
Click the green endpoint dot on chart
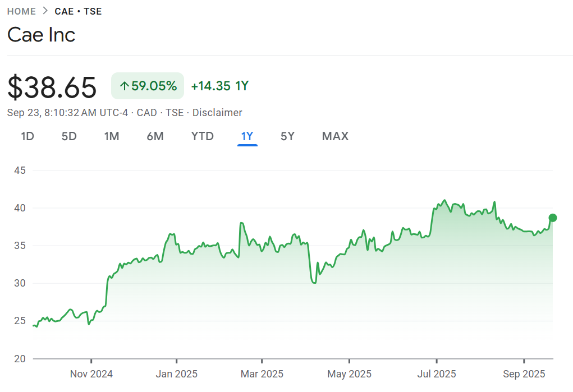[x=553, y=218]
